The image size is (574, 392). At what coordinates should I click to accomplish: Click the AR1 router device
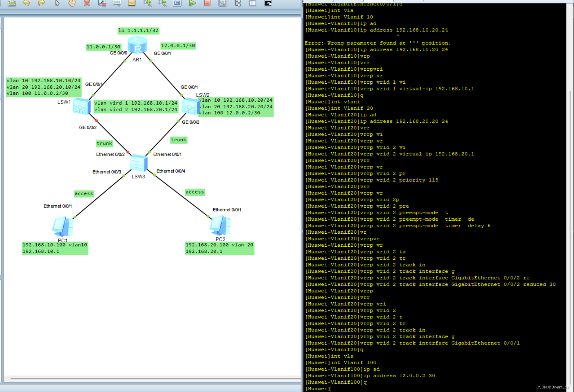tap(138, 45)
